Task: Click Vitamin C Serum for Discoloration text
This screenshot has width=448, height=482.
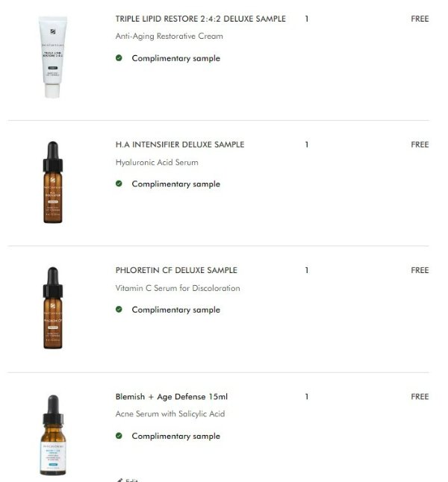Action: 178,288
